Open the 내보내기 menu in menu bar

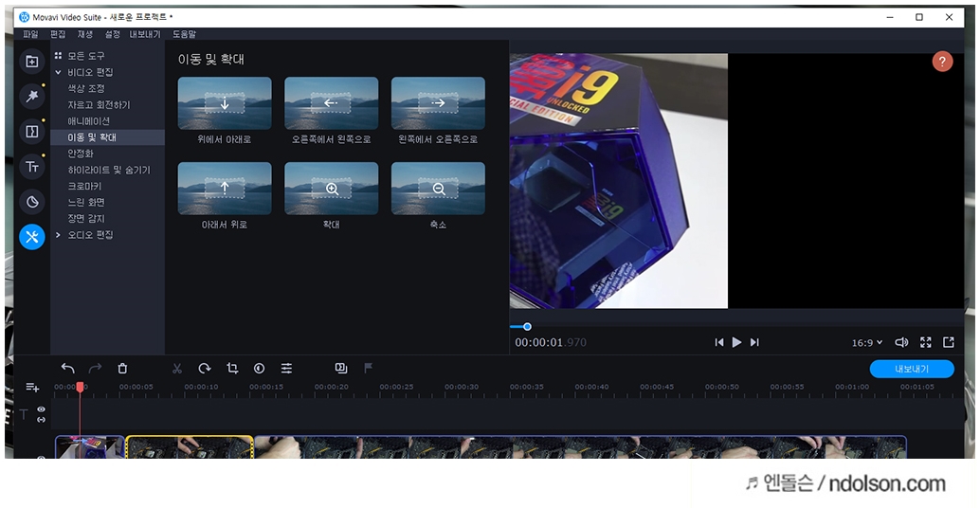click(x=145, y=34)
